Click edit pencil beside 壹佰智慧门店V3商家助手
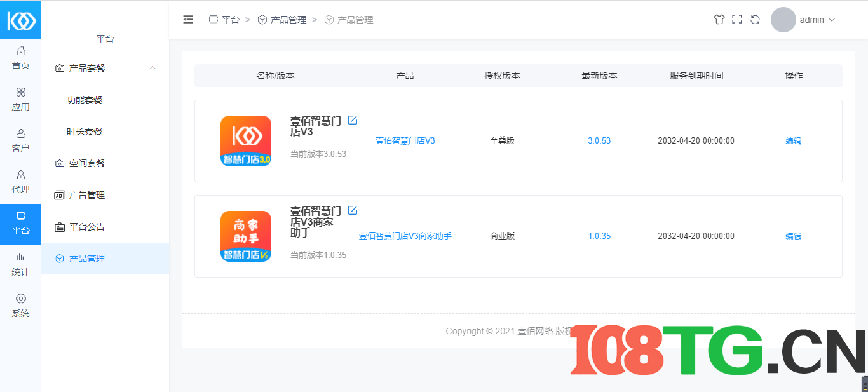 (x=353, y=210)
